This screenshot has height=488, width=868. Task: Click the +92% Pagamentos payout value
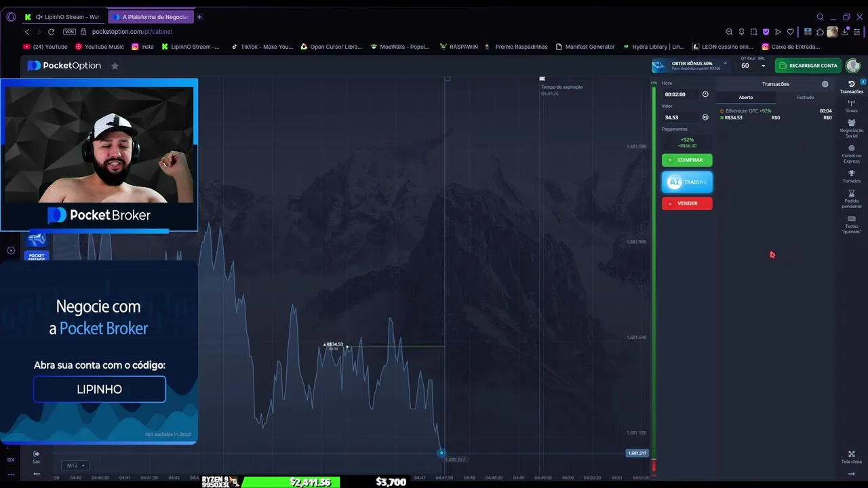pyautogui.click(x=687, y=140)
